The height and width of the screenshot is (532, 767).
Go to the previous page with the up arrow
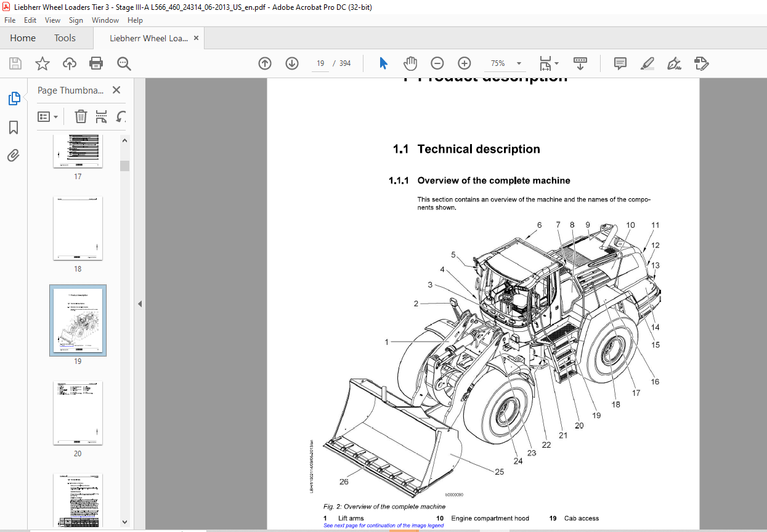[265, 63]
